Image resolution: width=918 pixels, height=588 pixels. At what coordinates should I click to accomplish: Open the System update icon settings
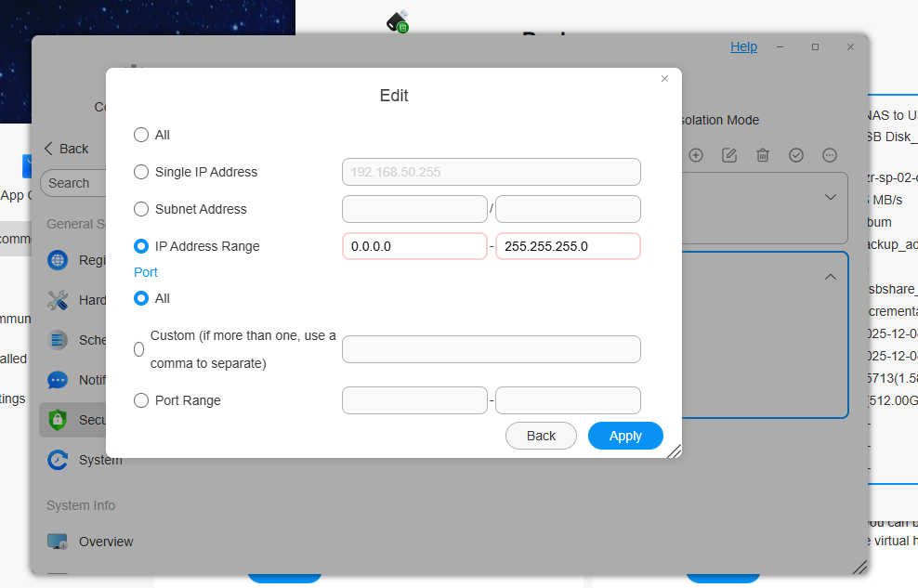58,460
